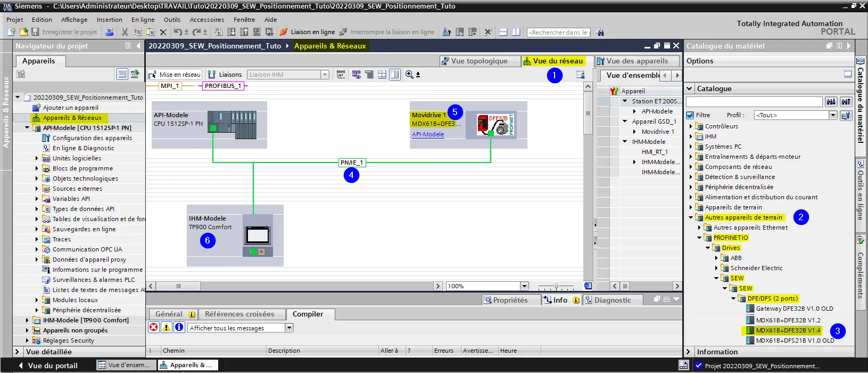
Task: Toggle the Liaisons connection mode
Action: [x=225, y=75]
